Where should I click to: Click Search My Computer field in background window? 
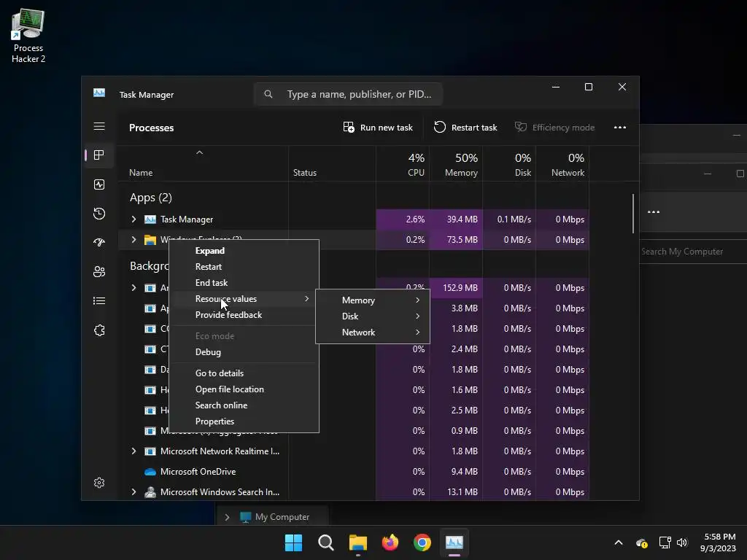[693, 252]
